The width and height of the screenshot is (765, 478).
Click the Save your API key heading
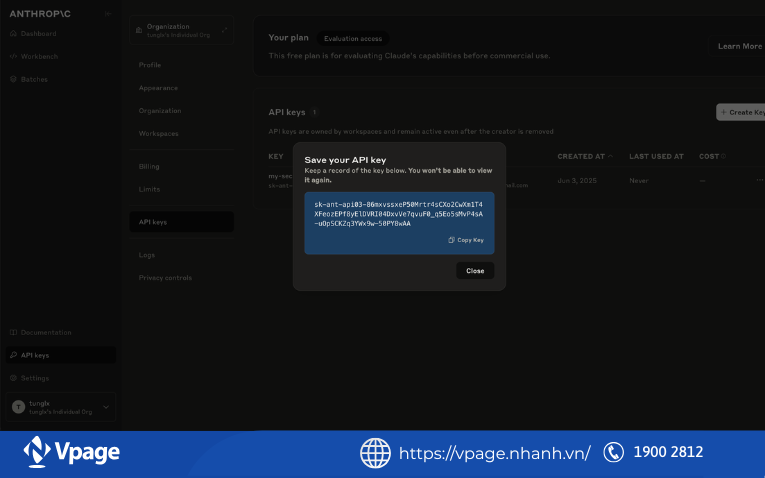[345, 160]
